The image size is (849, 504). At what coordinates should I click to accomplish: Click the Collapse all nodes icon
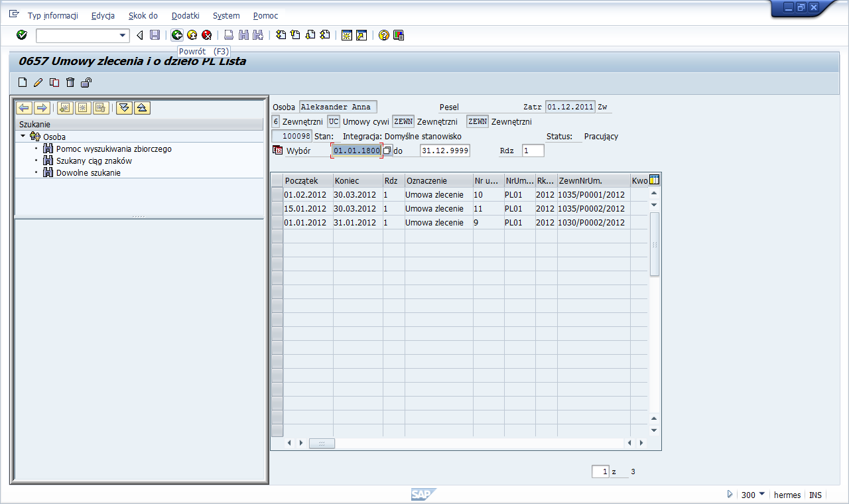click(143, 108)
